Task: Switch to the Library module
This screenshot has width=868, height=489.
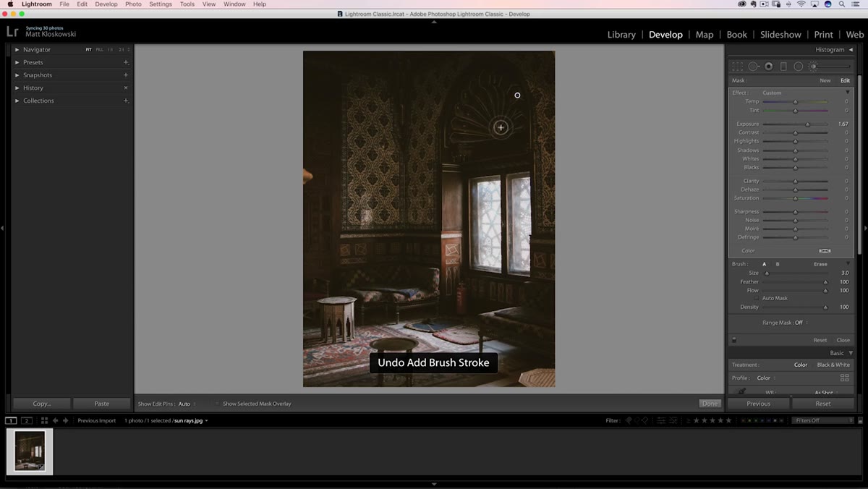Action: pyautogui.click(x=621, y=35)
